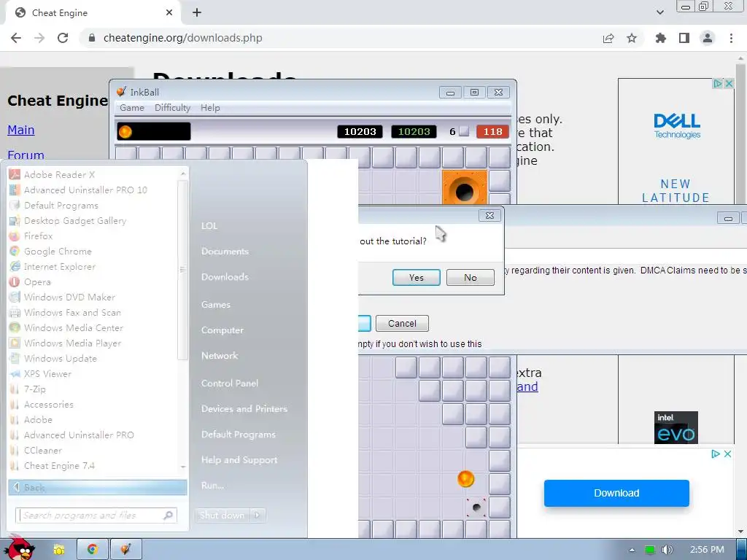The height and width of the screenshot is (560, 747).
Task: Toggle Chrome side panel icon
Action: point(684,38)
